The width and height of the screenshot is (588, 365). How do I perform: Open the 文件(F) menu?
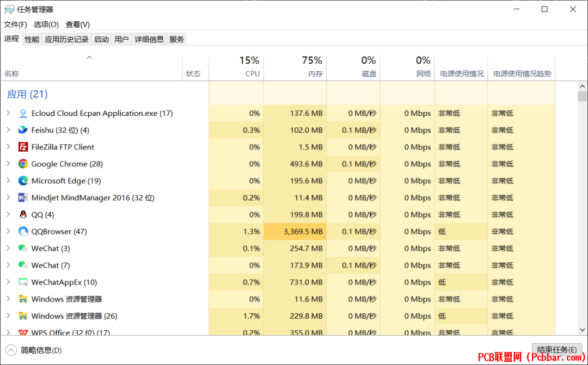[x=15, y=24]
